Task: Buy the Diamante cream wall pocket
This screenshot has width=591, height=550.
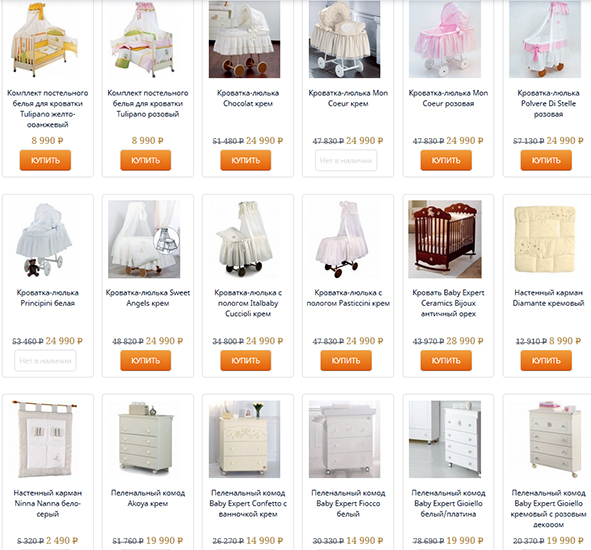Action: (x=546, y=360)
